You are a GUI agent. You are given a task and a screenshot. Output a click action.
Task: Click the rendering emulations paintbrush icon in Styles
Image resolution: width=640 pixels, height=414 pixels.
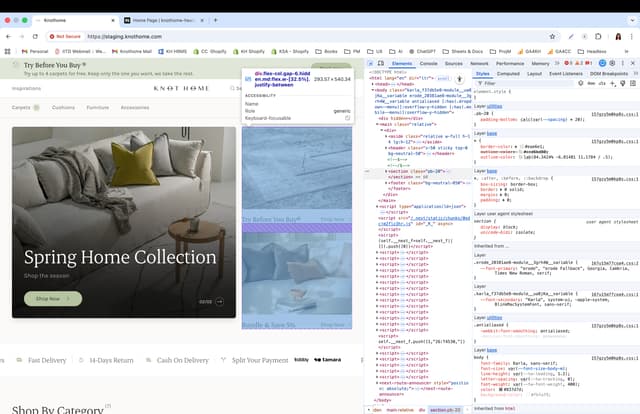pyautogui.click(x=623, y=83)
